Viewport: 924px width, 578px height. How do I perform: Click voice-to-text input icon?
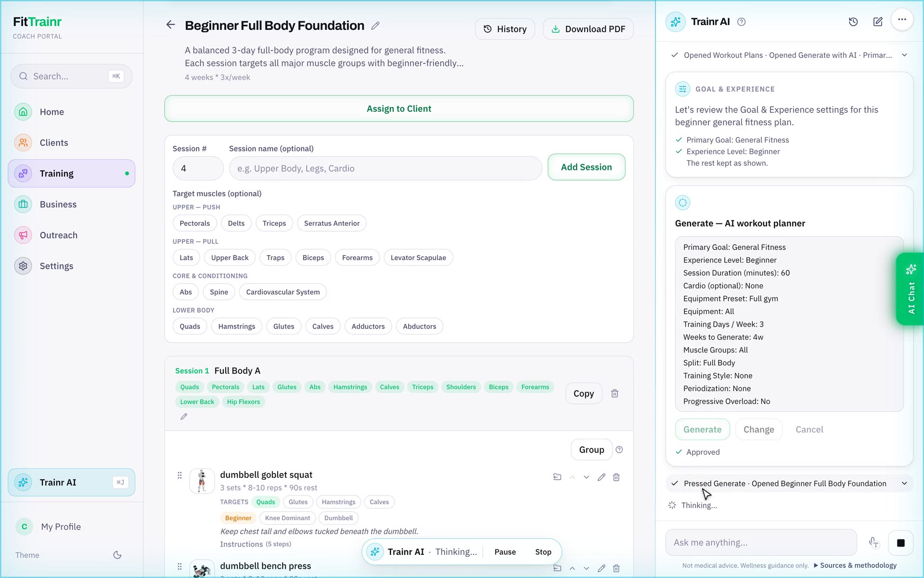874,543
